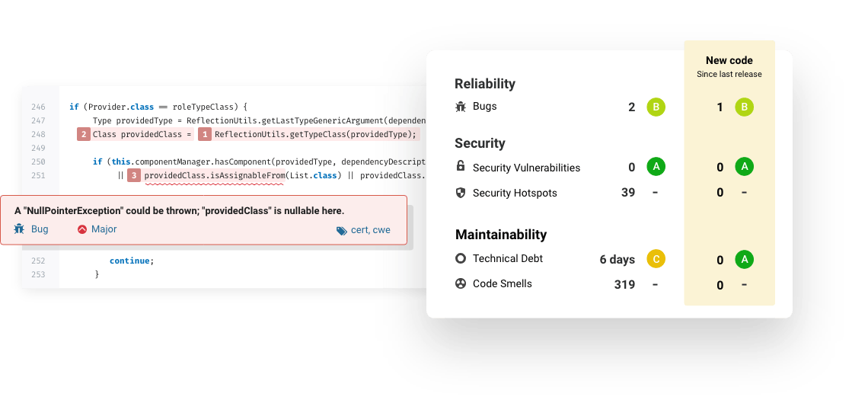Click the Code Smells radiation icon

(x=461, y=283)
